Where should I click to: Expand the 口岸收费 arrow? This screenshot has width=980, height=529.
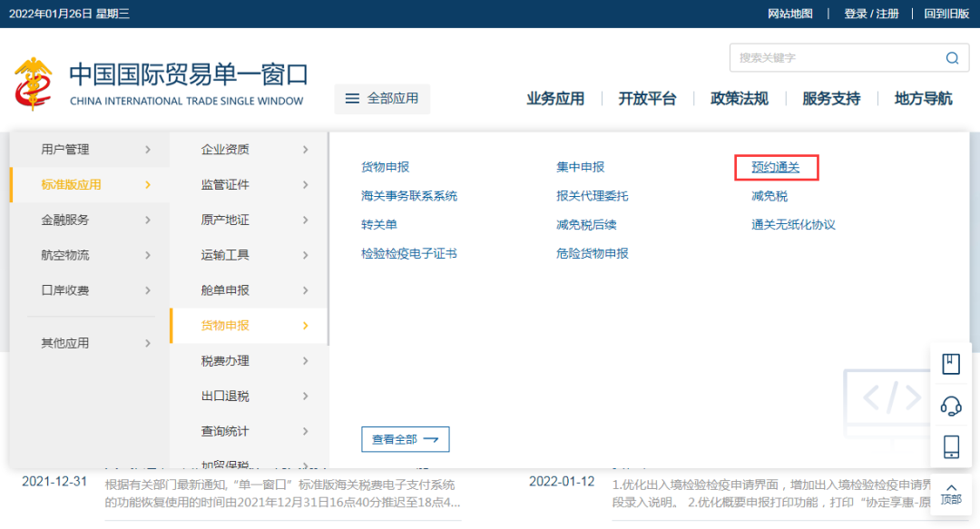(x=148, y=290)
